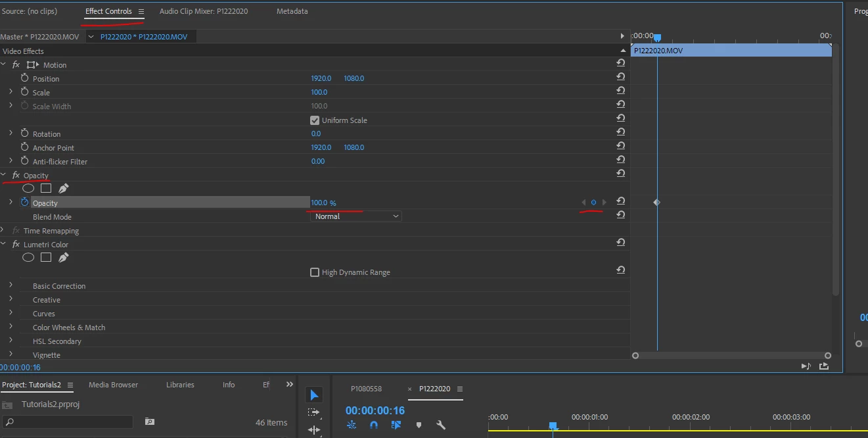Image resolution: width=868 pixels, height=438 pixels.
Task: Select the Selection tool arrow
Action: pos(314,395)
